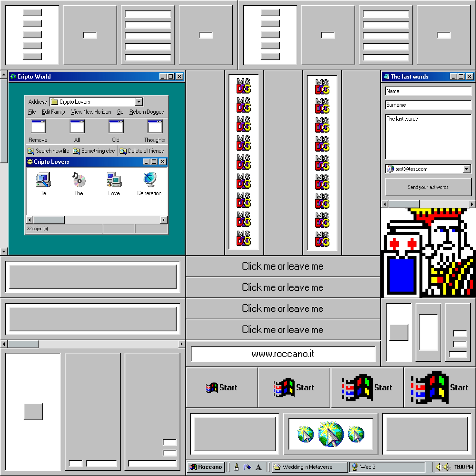The height and width of the screenshot is (476, 476).
Task: Open the Love network computers icon
Action: click(x=114, y=180)
